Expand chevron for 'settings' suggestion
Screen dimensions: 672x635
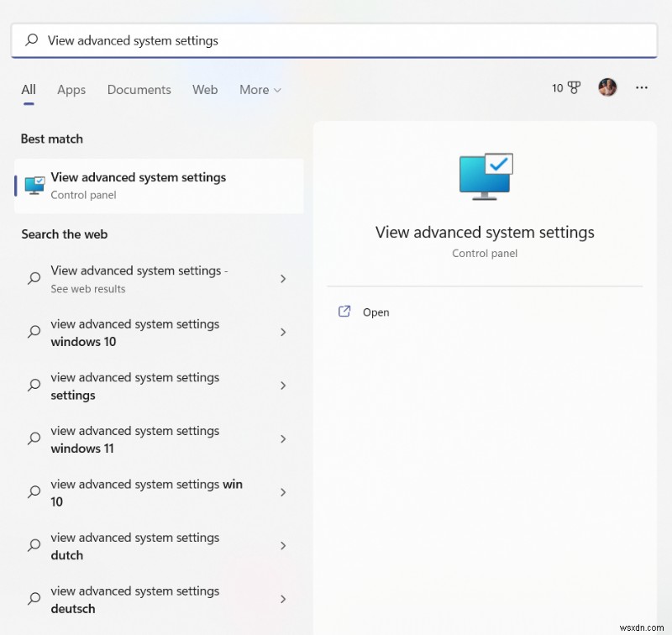point(283,386)
